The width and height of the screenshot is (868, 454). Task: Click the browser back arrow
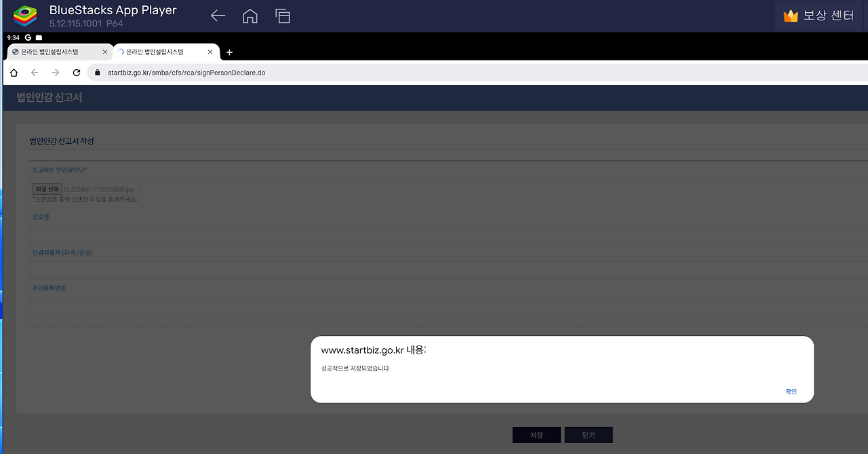pos(35,73)
